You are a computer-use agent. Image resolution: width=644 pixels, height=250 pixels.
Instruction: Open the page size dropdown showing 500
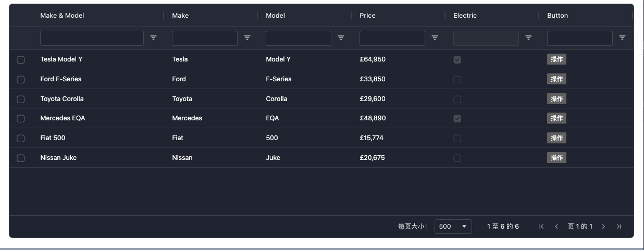(x=453, y=227)
